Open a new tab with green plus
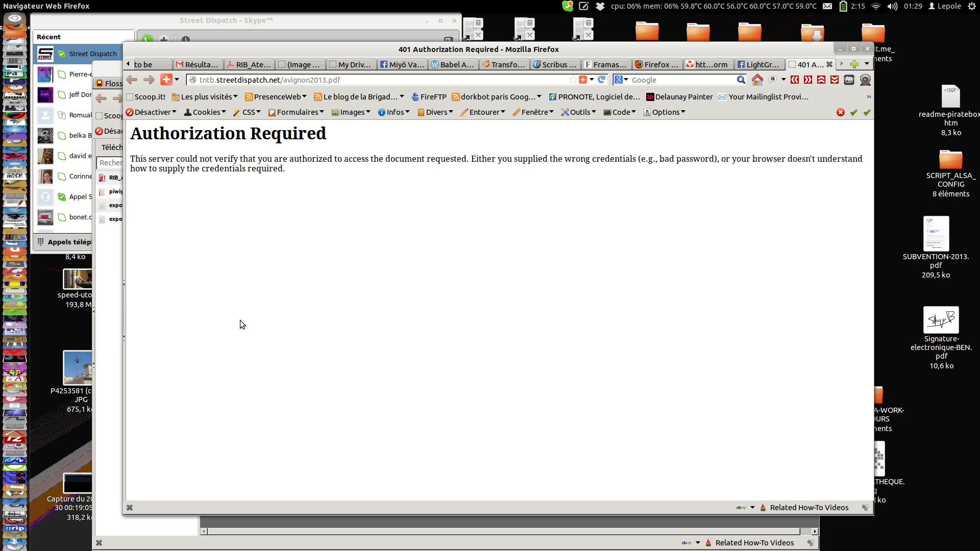This screenshot has height=551, width=980. click(x=854, y=64)
